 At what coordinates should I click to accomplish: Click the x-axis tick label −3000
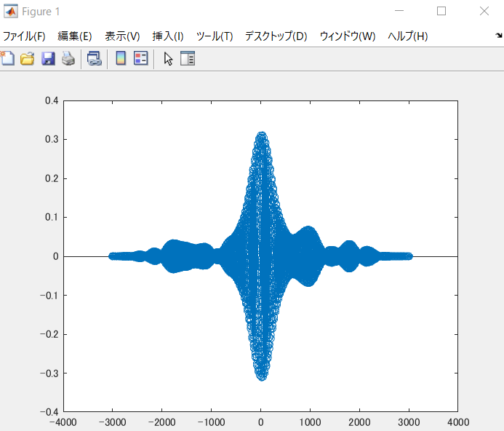tap(112, 422)
